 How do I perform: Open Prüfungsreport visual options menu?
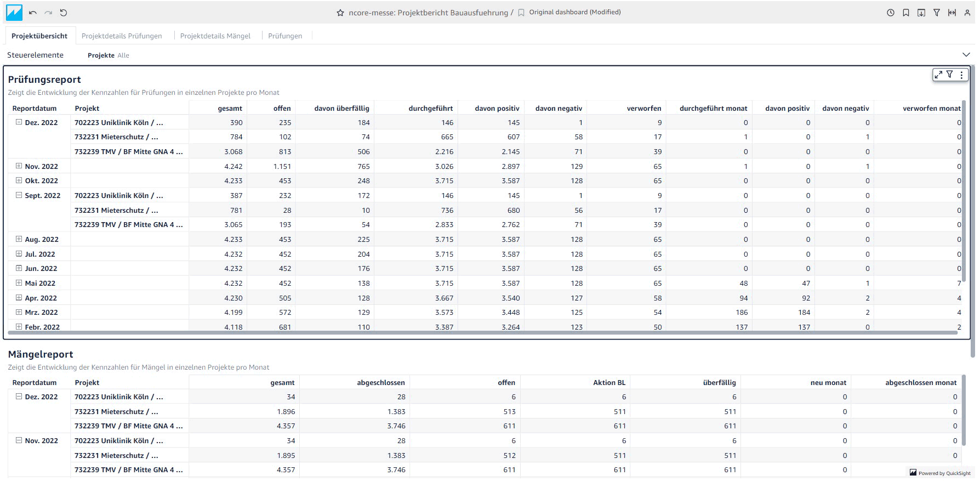(x=961, y=75)
